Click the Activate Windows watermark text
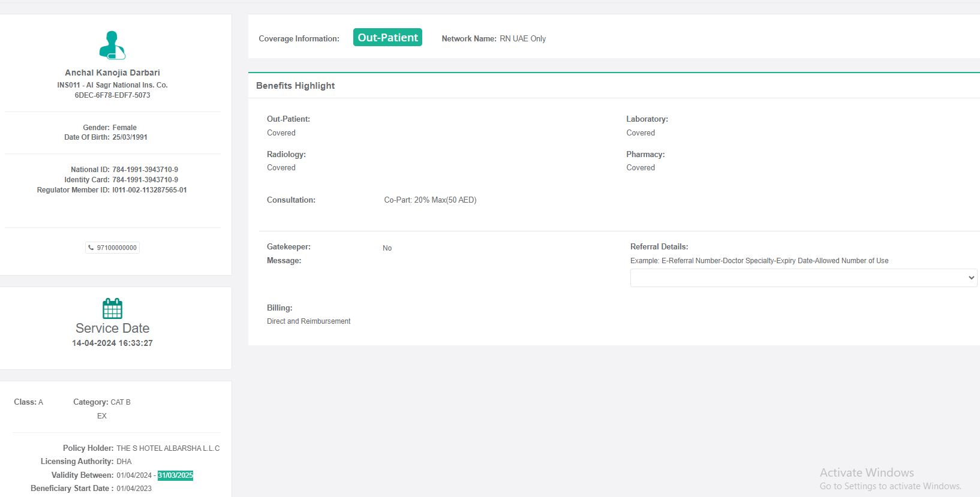Viewport: 980px width, 497px height. click(x=867, y=473)
